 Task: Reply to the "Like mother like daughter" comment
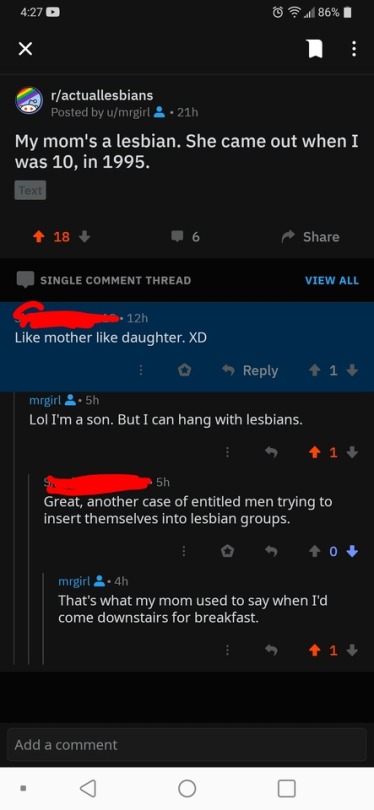(x=251, y=370)
